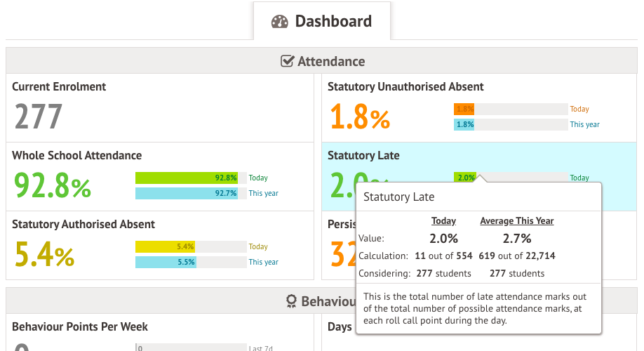Click the Dashboard gauge icon
The width and height of the screenshot is (644, 351).
point(280,22)
